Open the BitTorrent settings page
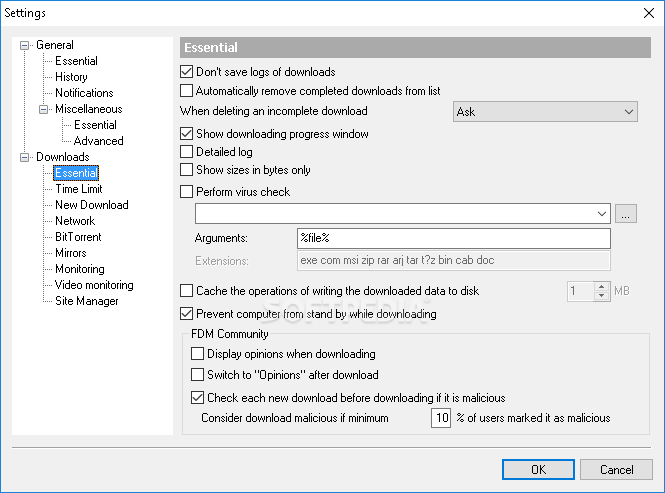The height and width of the screenshot is (493, 665). (x=78, y=237)
